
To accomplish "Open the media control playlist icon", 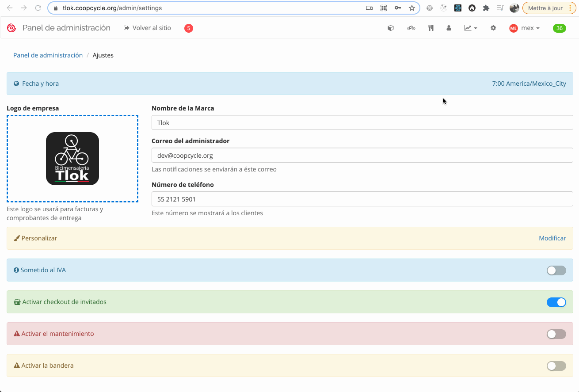I will click(500, 8).
